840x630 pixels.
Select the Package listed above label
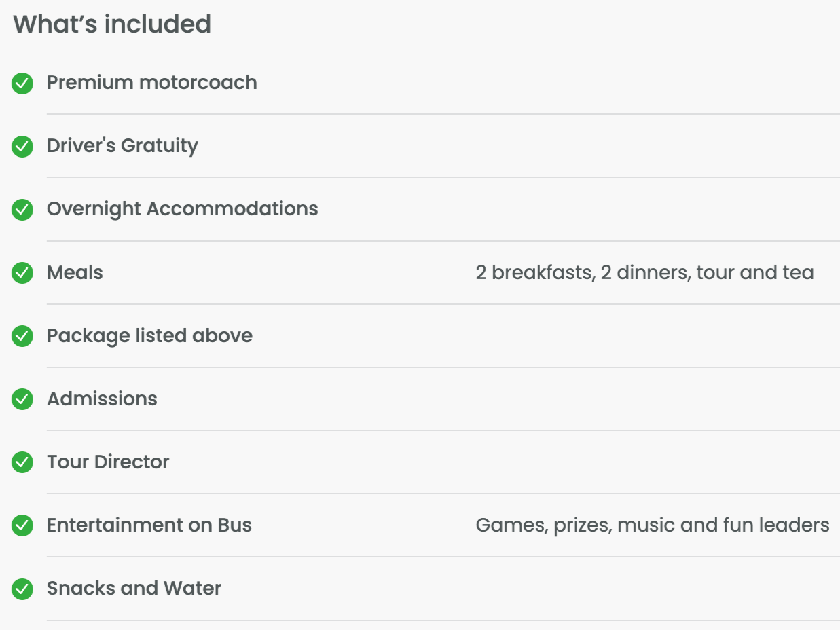coord(149,336)
